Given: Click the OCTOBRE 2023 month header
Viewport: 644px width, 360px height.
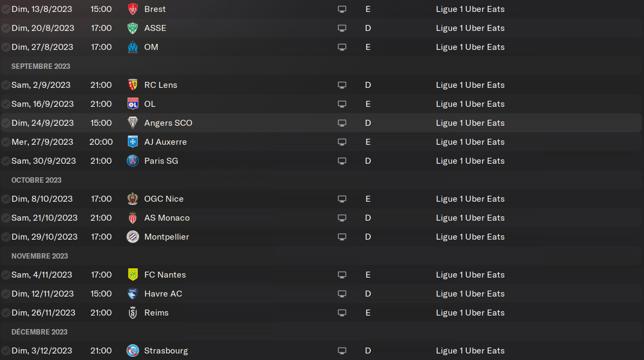Looking at the screenshot, I should click(36, 180).
